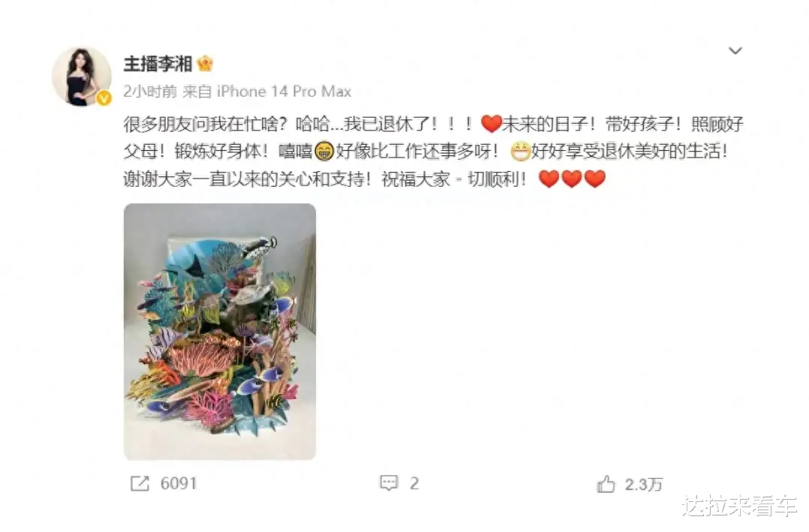Click the yellow verified V badge
The image size is (809, 532).
pos(104,98)
